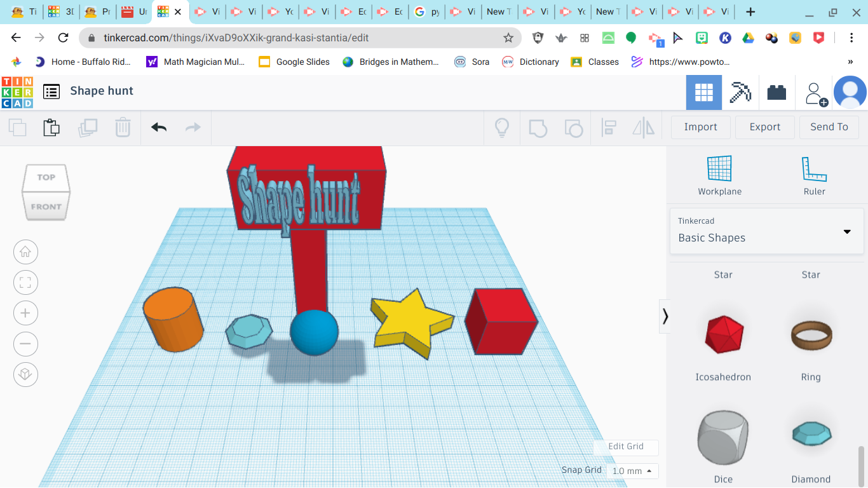The image size is (868, 488).
Task: Select the red cube on workplane
Action: point(501,321)
